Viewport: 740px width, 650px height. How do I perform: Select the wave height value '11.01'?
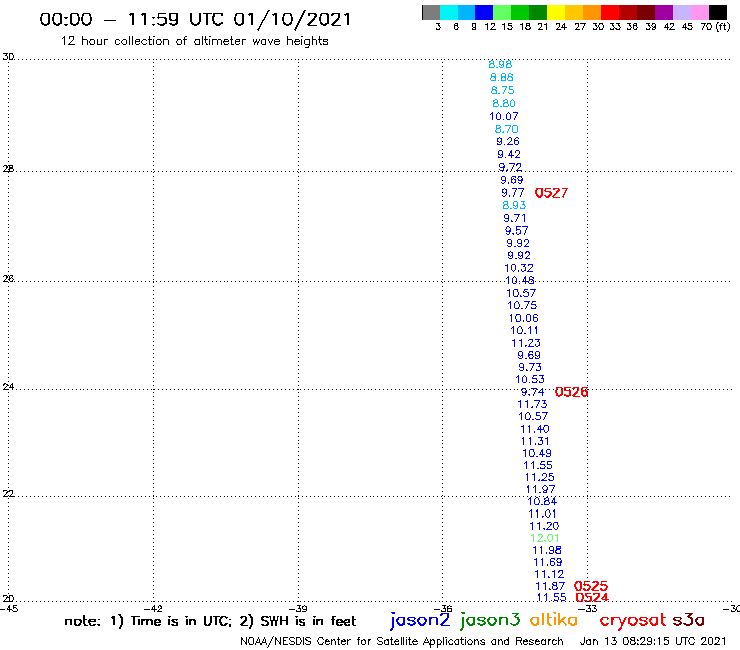543,514
